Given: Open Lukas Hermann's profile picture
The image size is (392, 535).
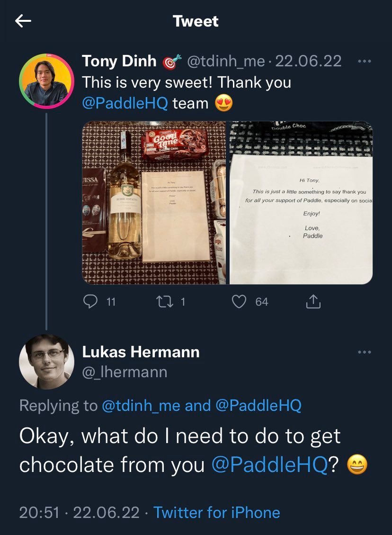Looking at the screenshot, I should (46, 362).
